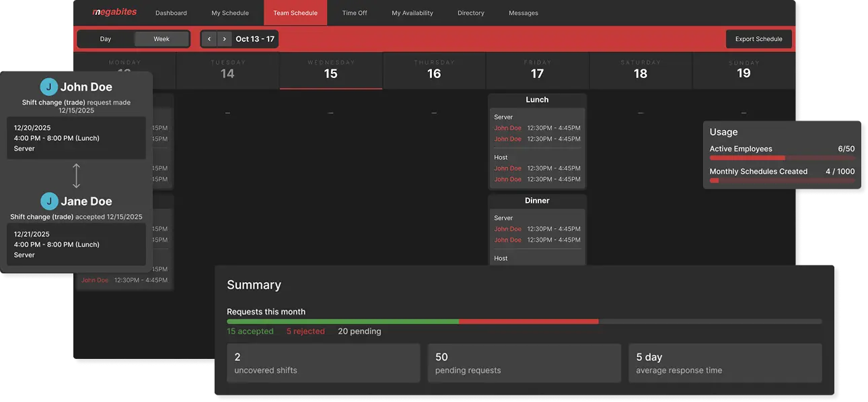
Task: Click John Doe's avatar in trade card
Action: [48, 87]
